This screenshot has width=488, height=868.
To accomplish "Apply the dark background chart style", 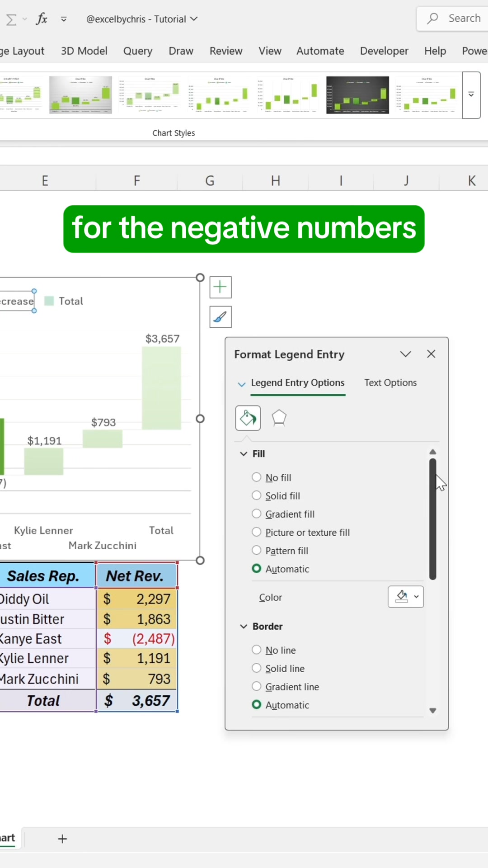I will 357,95.
